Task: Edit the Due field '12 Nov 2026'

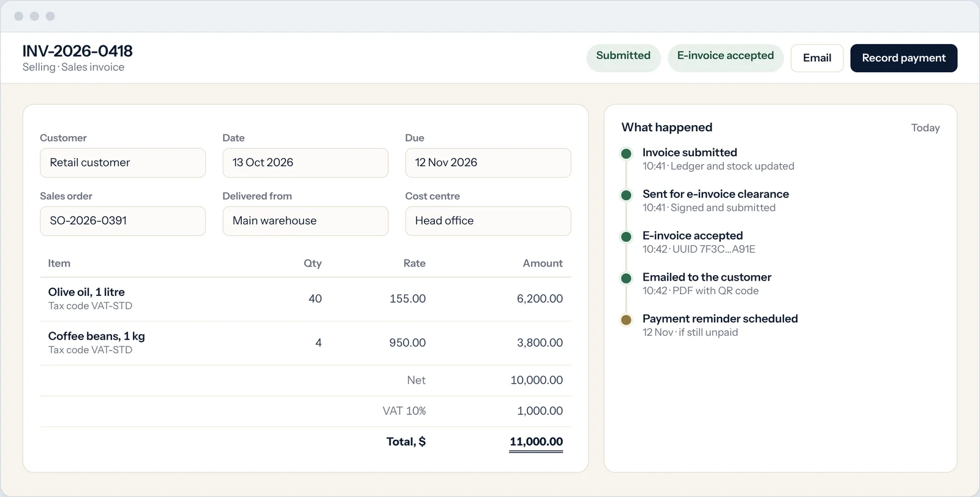Action: 488,163
